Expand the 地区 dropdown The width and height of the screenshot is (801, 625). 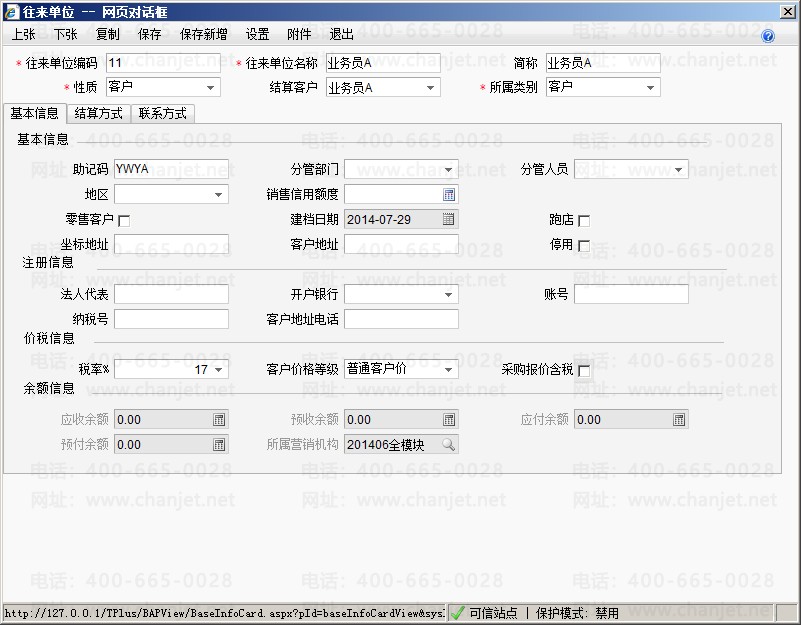click(218, 195)
